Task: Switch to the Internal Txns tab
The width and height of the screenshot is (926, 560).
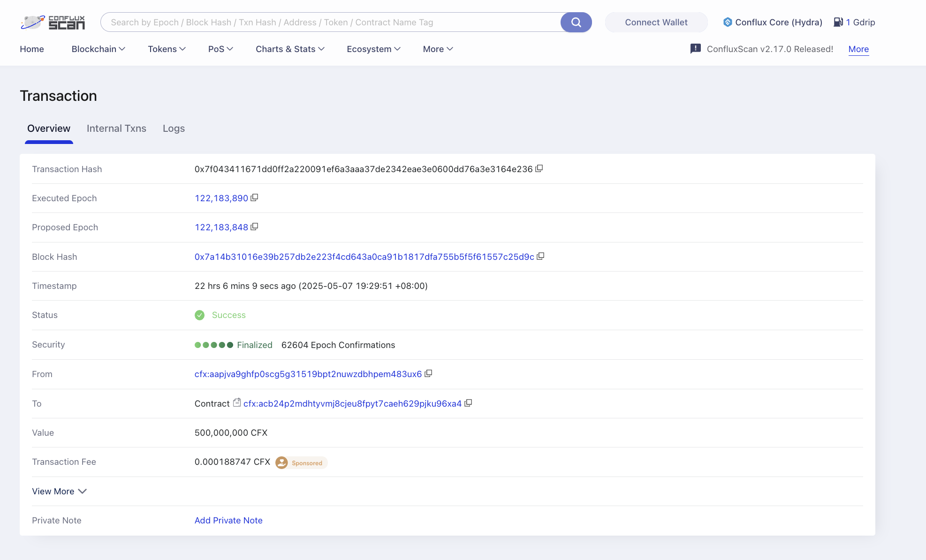Action: pos(116,128)
